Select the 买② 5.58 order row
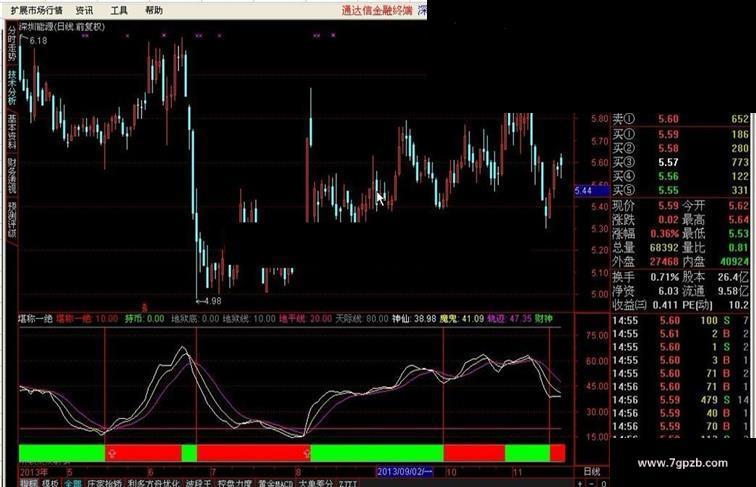Viewport: 756px width, 487px height. 680,148
